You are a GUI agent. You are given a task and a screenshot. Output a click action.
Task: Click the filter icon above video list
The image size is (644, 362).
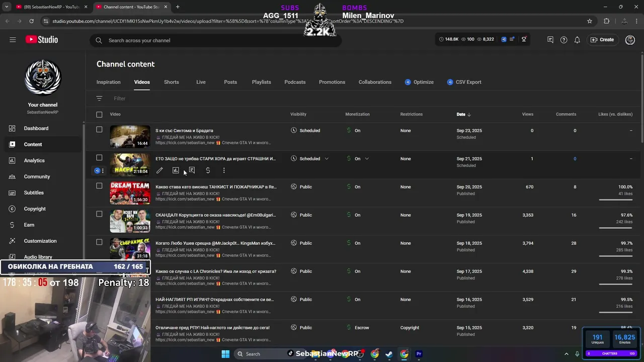point(99,99)
